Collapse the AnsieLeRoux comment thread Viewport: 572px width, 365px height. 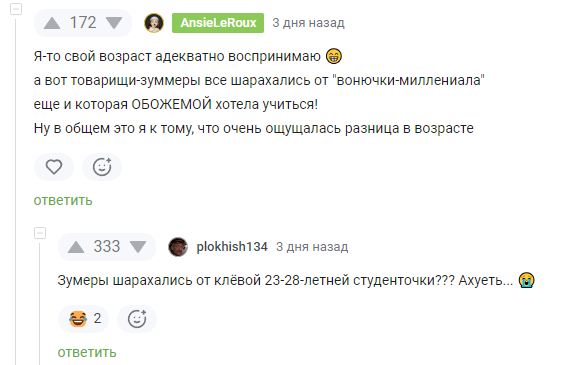pyautogui.click(x=16, y=9)
